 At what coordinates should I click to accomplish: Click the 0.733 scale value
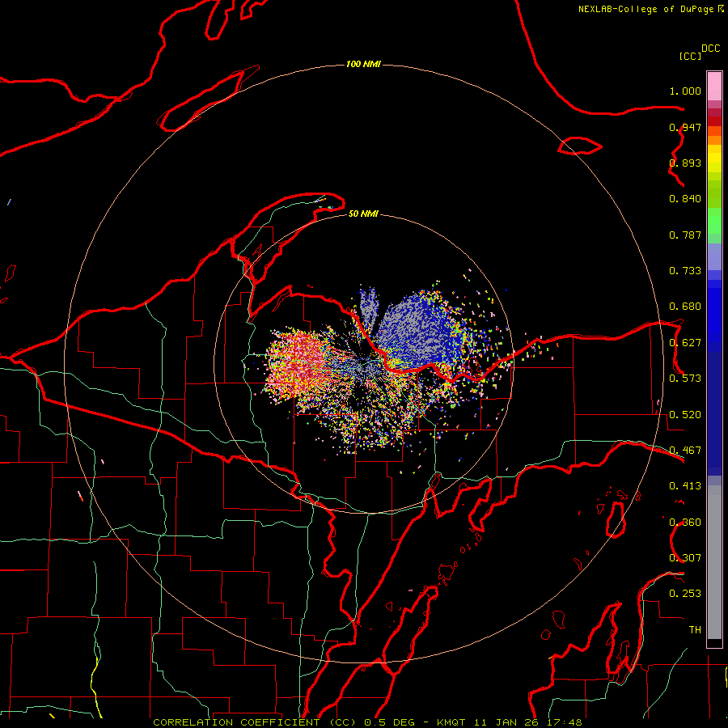click(x=685, y=271)
